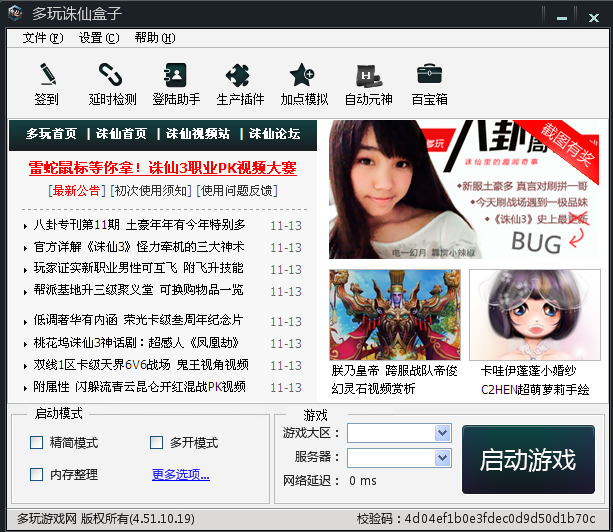
Task: Open the 延时检测 link icon
Action: [111, 74]
